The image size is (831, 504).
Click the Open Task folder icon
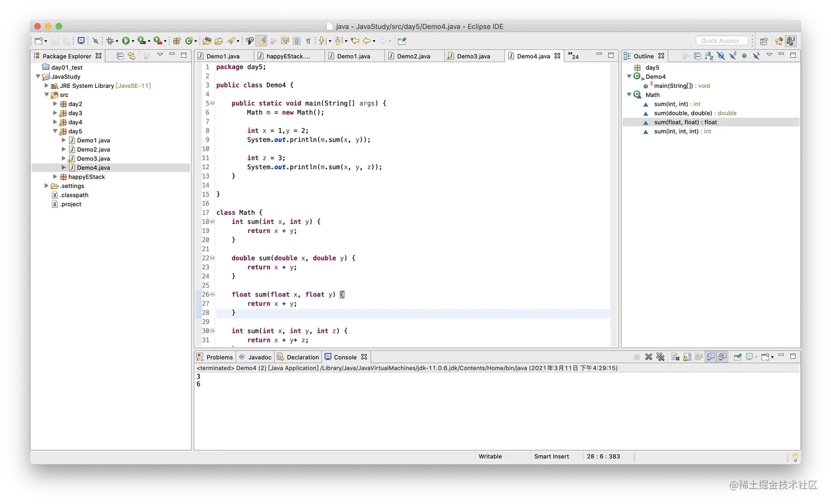pyautogui.click(x=219, y=41)
